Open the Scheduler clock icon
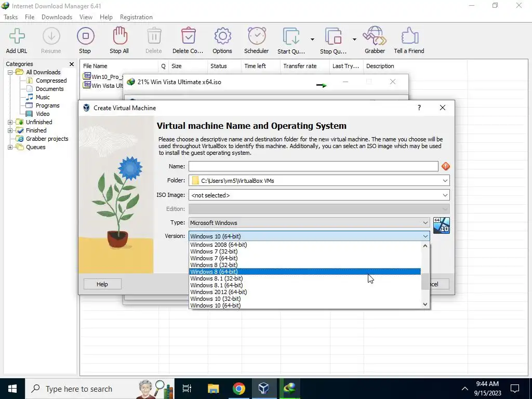Image resolution: width=532 pixels, height=399 pixels. (x=257, y=36)
